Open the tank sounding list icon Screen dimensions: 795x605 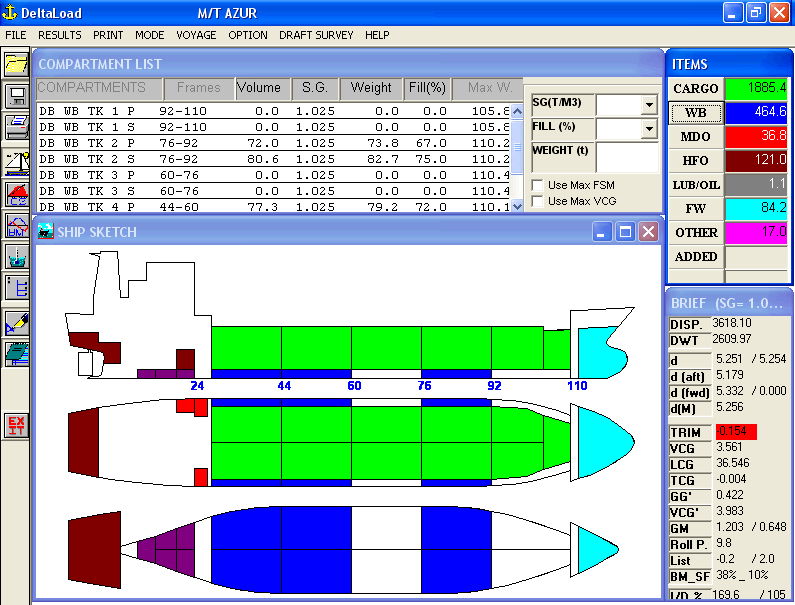point(16,288)
